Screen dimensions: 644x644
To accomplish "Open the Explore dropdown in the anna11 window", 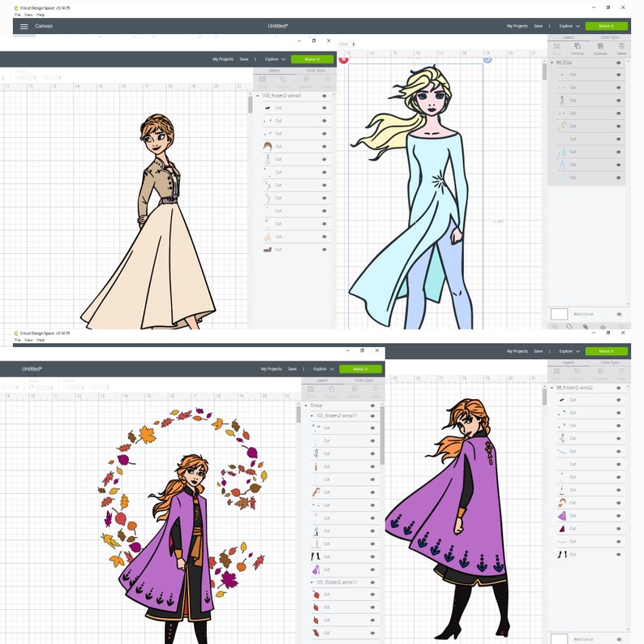I will 324,369.
